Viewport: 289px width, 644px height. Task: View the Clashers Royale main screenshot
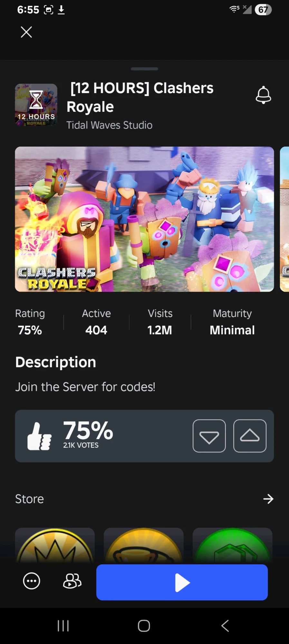click(144, 219)
